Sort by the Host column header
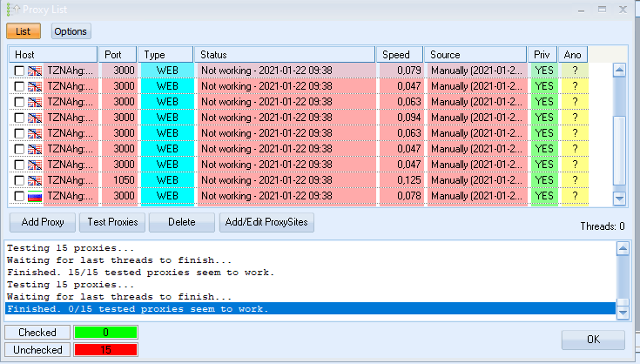The image size is (640, 364). point(52,55)
